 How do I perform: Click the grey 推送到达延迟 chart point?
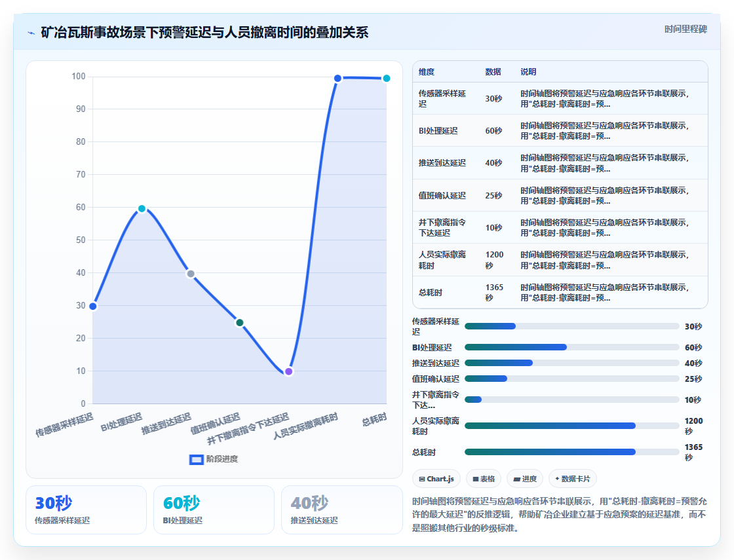(x=191, y=274)
